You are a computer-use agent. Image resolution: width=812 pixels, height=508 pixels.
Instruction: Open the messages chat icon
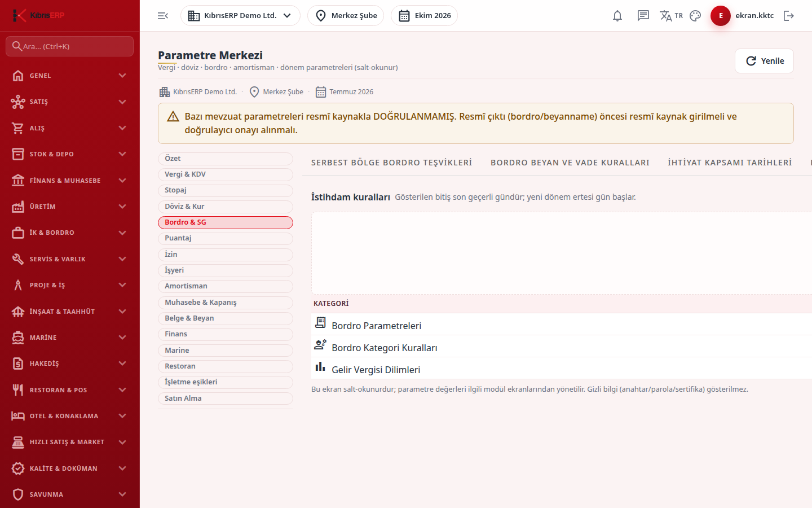[643, 16]
